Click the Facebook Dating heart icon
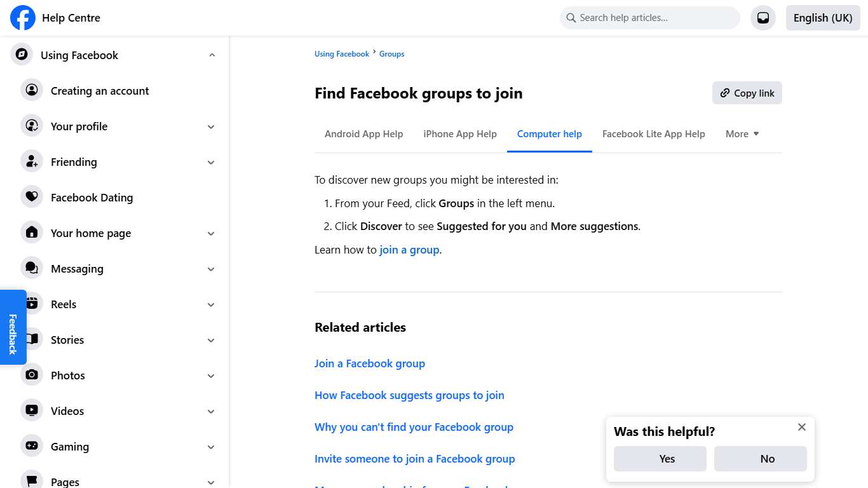 click(x=32, y=197)
